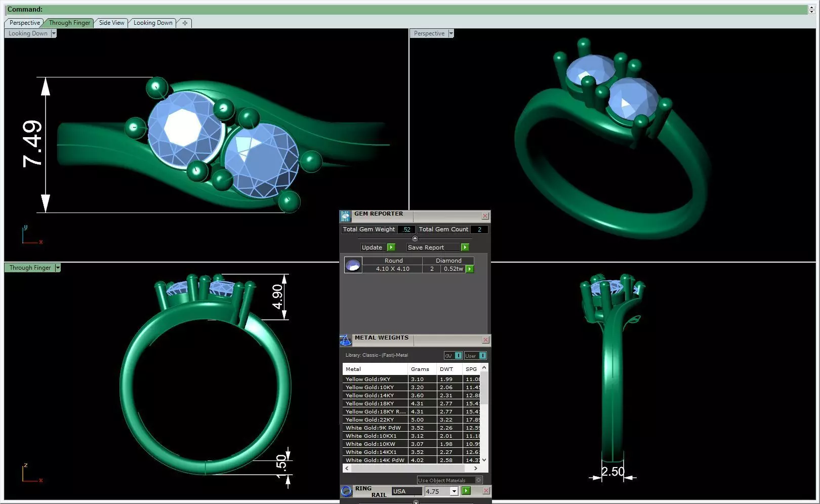Click the 7.49 dimension label

point(32,144)
